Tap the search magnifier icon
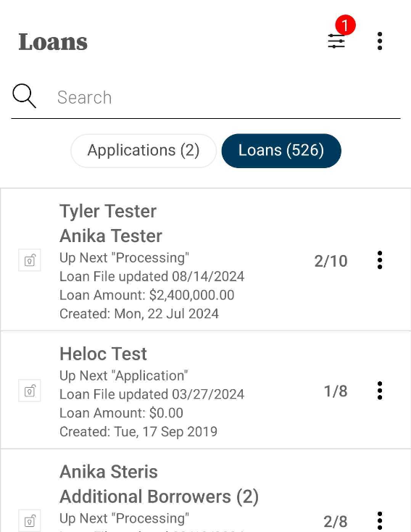Viewport: 411px width, 532px height. point(24,96)
